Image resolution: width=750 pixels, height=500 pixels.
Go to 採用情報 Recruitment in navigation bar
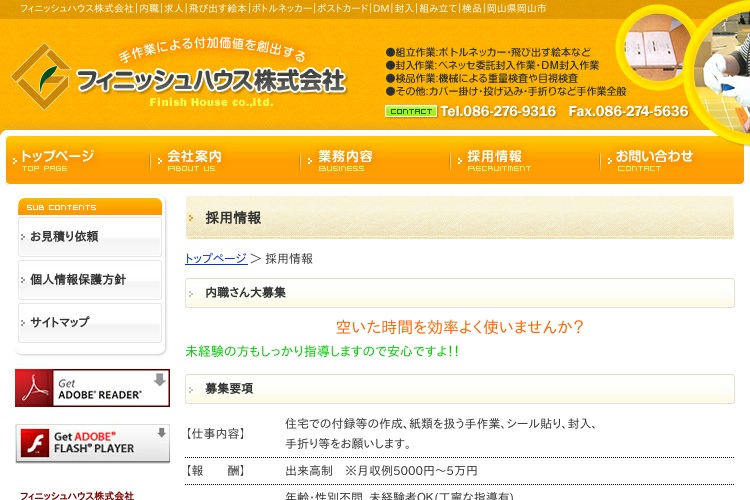(496, 160)
